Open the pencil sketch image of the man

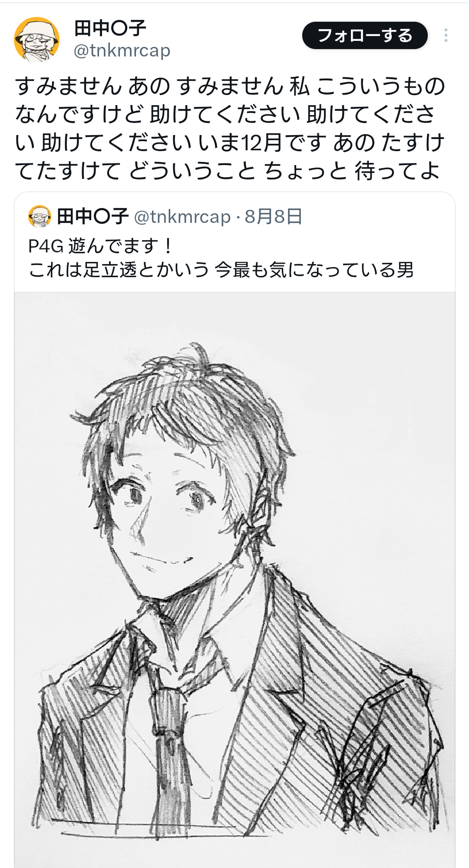(x=234, y=580)
